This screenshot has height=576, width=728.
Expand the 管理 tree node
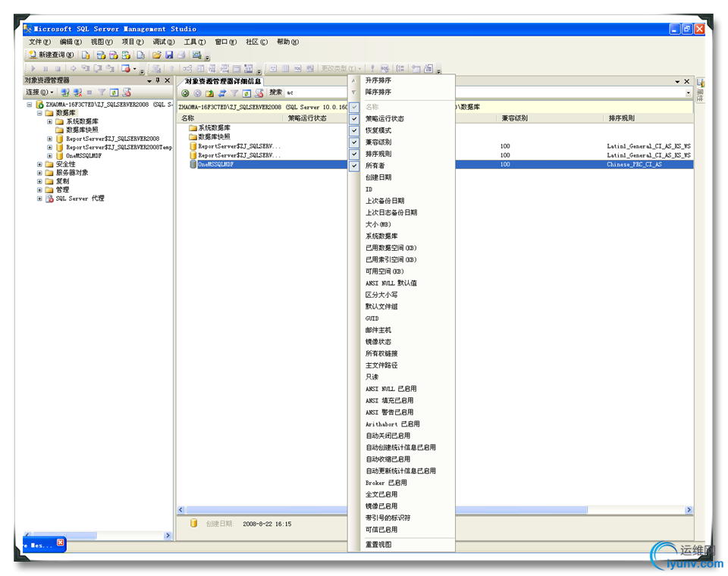39,189
